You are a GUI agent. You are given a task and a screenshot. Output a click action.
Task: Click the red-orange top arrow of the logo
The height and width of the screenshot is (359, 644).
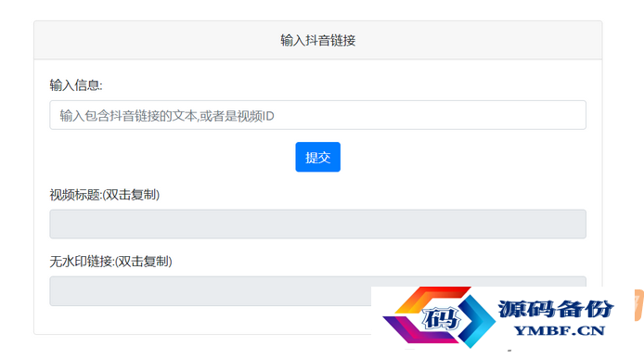tap(431, 299)
